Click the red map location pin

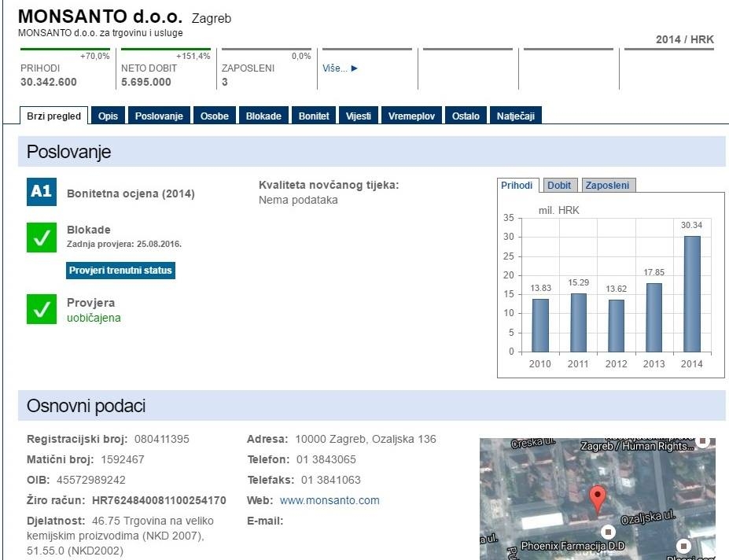click(x=598, y=499)
